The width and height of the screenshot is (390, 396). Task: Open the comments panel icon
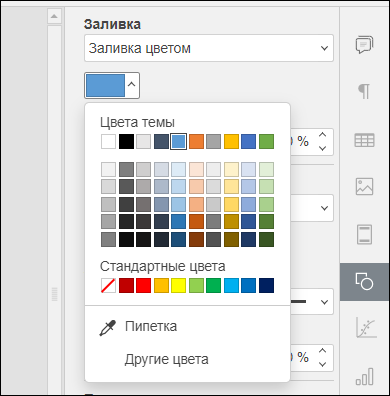pyautogui.click(x=364, y=45)
